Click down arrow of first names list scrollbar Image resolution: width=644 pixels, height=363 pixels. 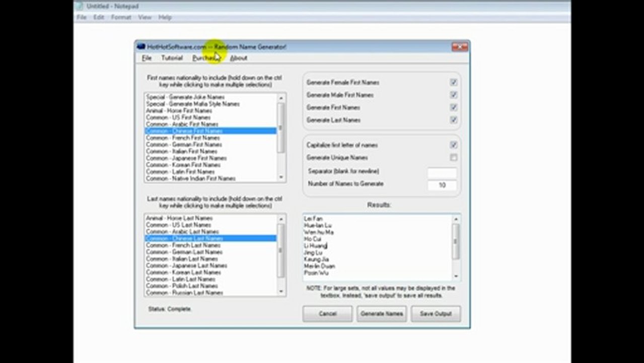point(281,177)
